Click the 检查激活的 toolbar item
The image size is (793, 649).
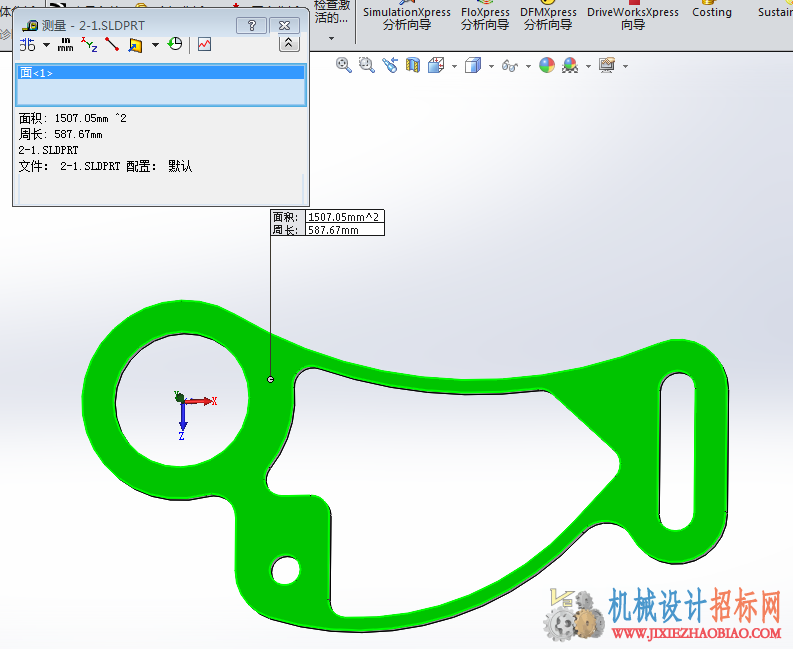click(x=332, y=12)
